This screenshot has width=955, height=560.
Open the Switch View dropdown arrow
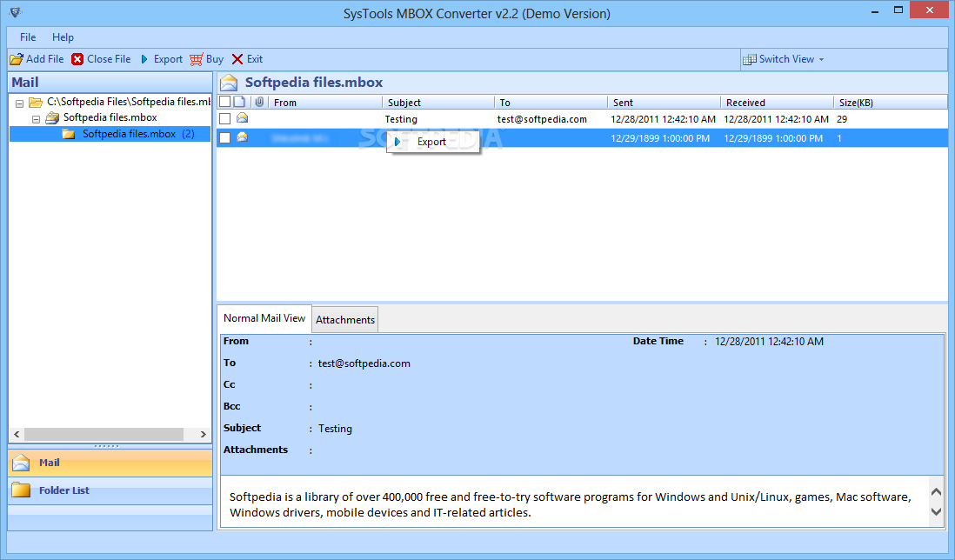tap(822, 60)
